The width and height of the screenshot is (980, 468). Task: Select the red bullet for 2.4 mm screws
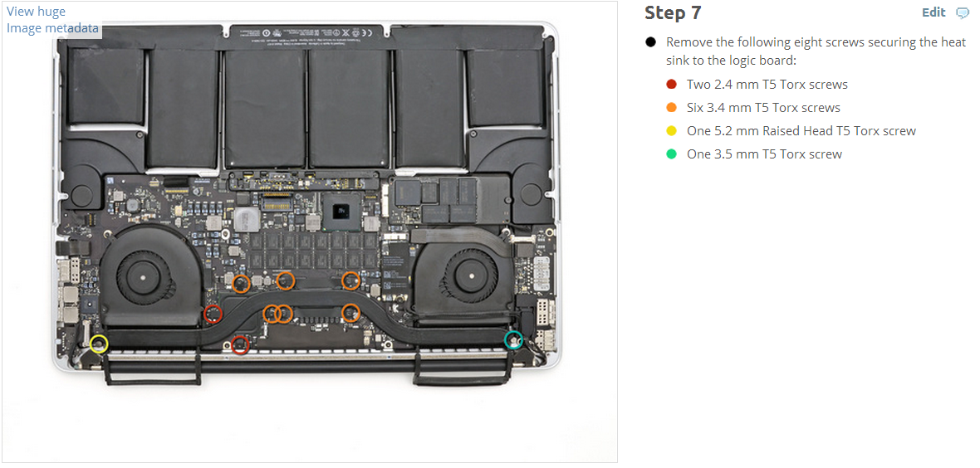672,85
